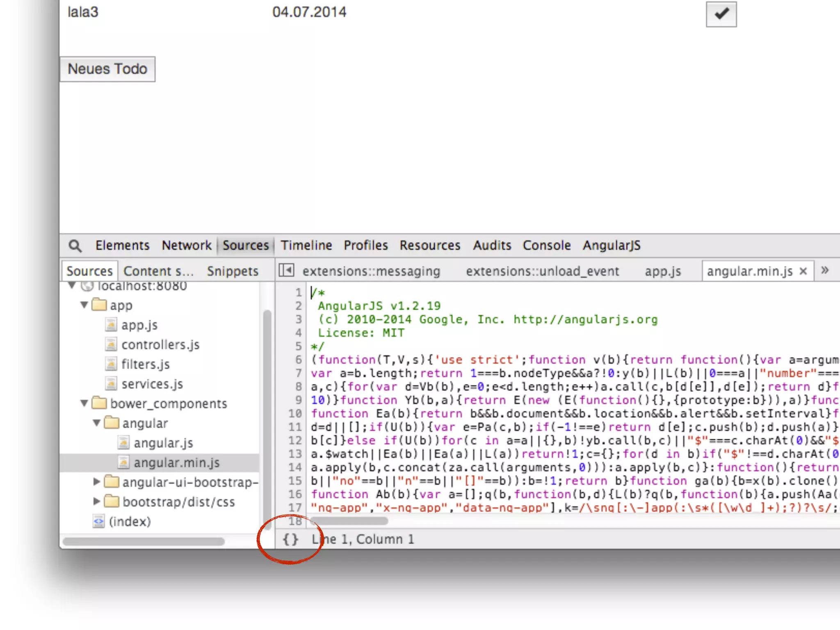Hide the navigator sidebar toggle icon
The height and width of the screenshot is (630, 840).
286,270
